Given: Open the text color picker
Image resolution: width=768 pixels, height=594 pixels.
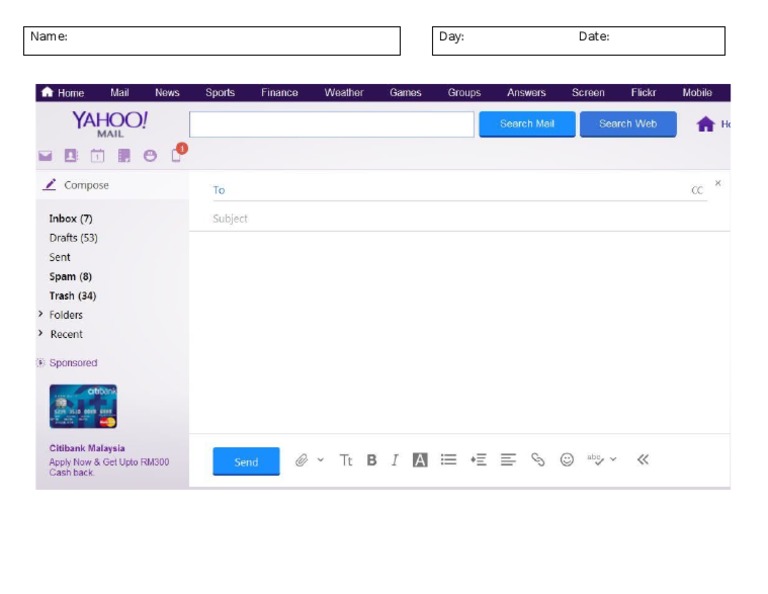Looking at the screenshot, I should coord(420,460).
